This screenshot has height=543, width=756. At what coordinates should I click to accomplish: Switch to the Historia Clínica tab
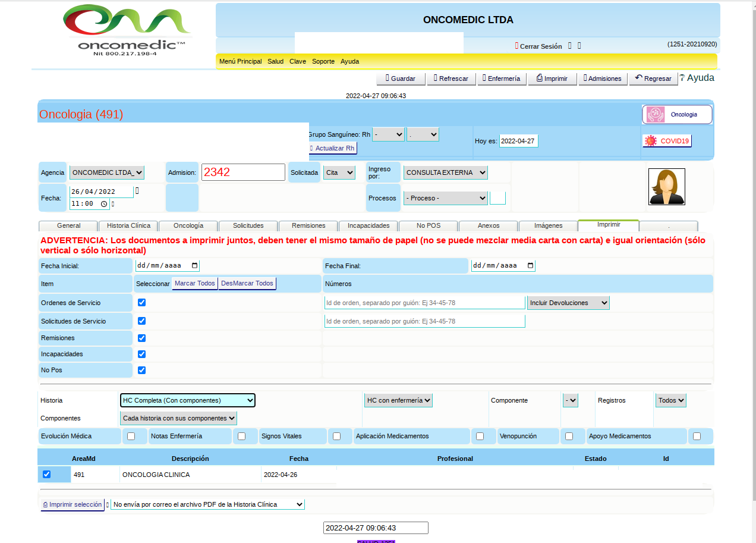(128, 226)
